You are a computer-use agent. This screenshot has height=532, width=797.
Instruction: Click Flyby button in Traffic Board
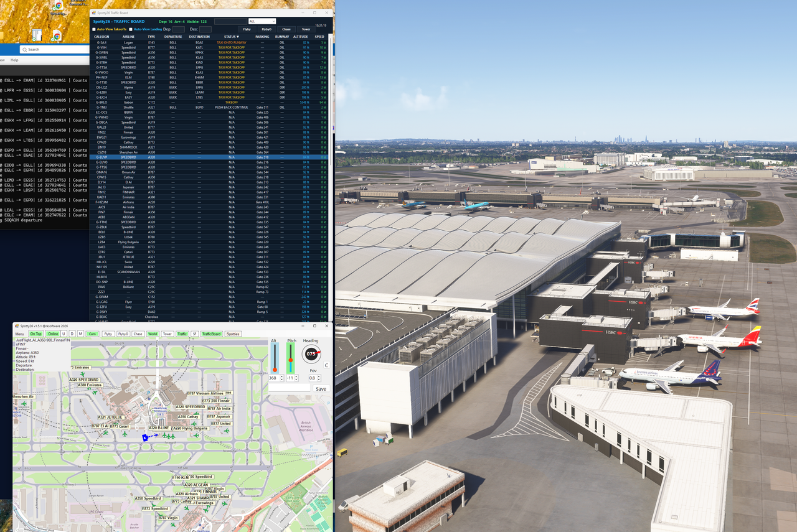click(x=247, y=29)
